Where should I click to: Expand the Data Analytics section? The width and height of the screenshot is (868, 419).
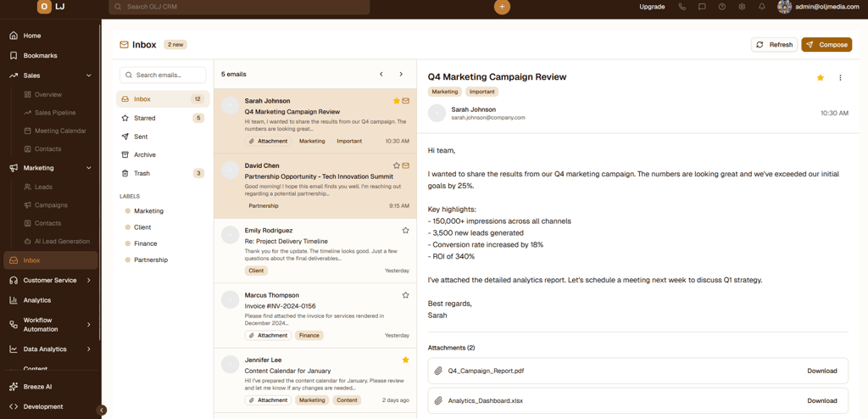click(88, 349)
